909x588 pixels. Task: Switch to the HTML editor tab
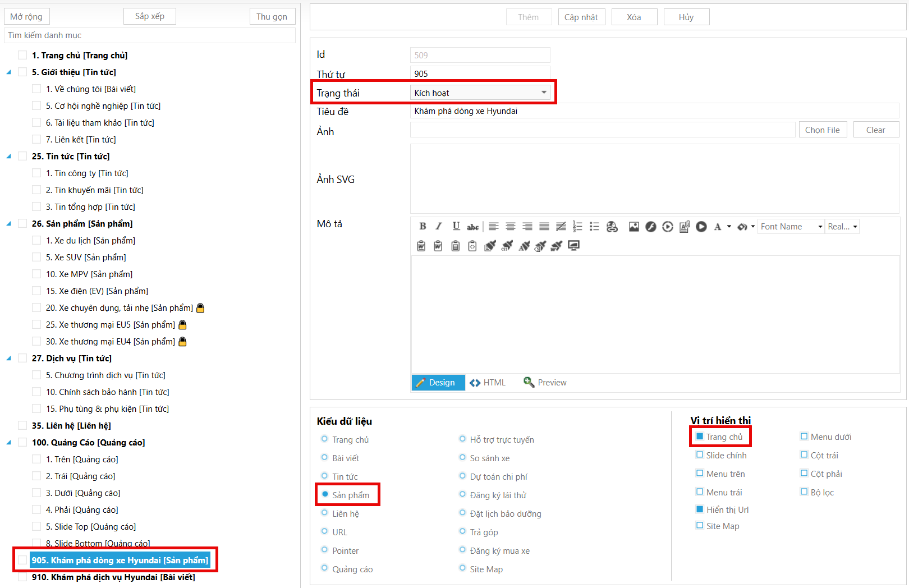(488, 383)
